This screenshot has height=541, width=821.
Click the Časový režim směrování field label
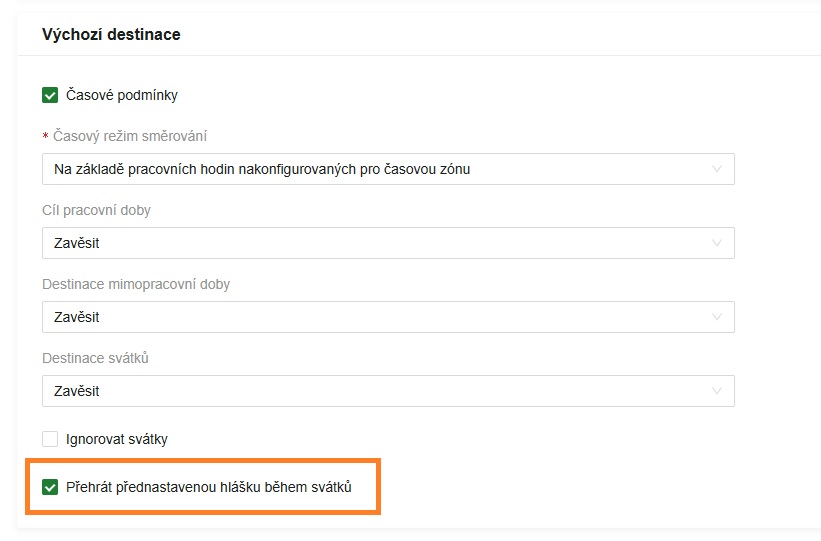[130, 136]
